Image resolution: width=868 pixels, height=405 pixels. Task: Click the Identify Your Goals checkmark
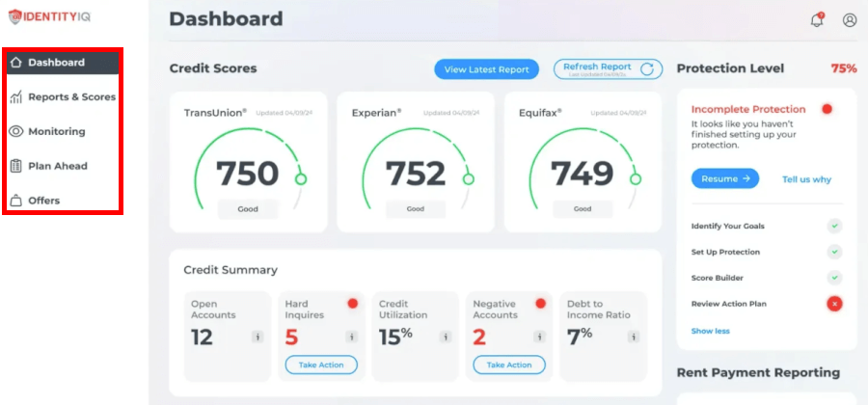point(835,227)
